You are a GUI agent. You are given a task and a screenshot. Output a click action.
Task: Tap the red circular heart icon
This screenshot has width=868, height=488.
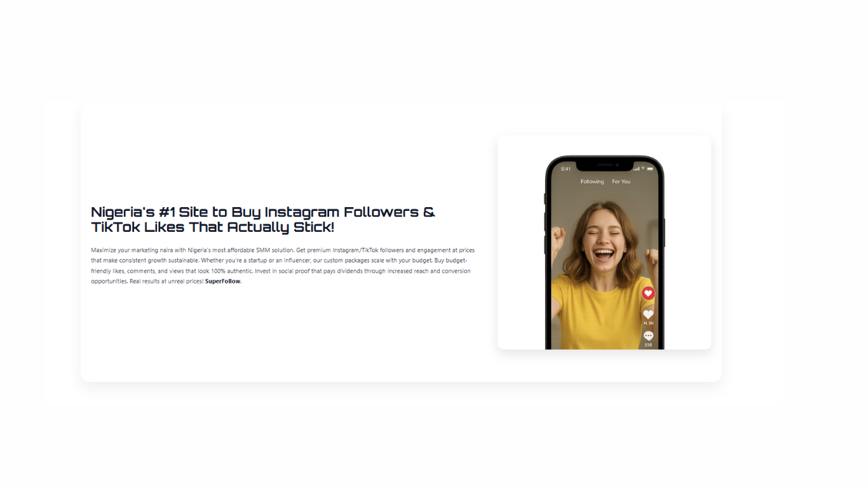pos(648,293)
